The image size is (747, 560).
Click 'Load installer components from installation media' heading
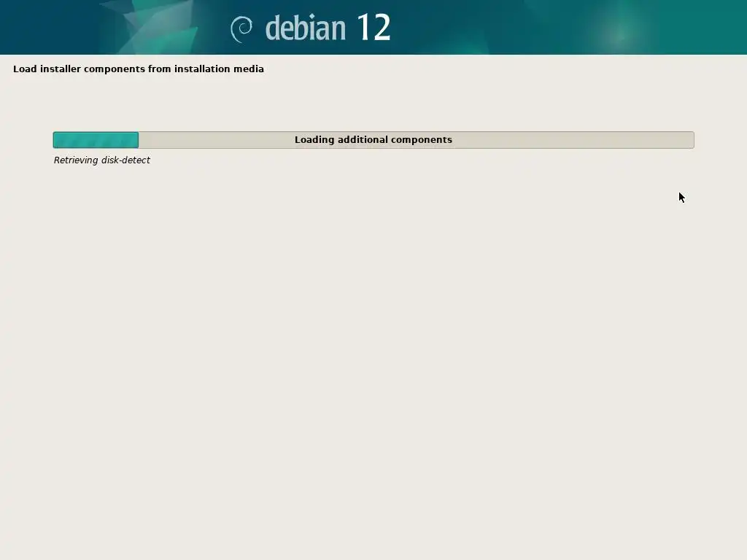[x=139, y=69]
